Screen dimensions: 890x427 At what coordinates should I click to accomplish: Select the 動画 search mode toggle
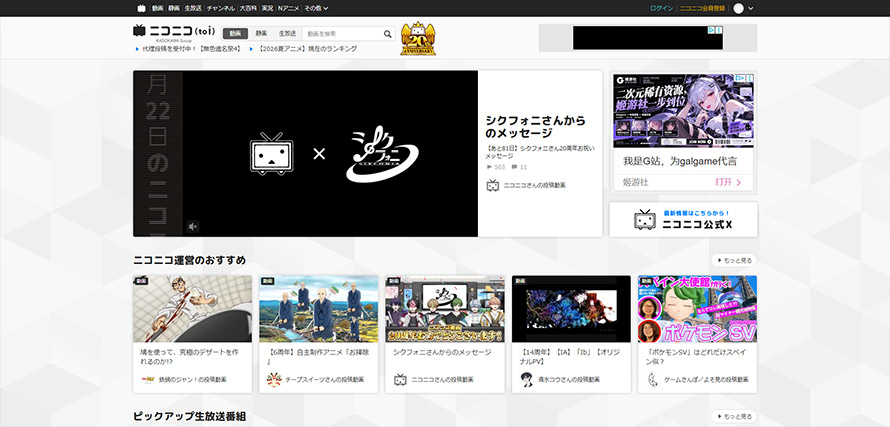pyautogui.click(x=235, y=34)
